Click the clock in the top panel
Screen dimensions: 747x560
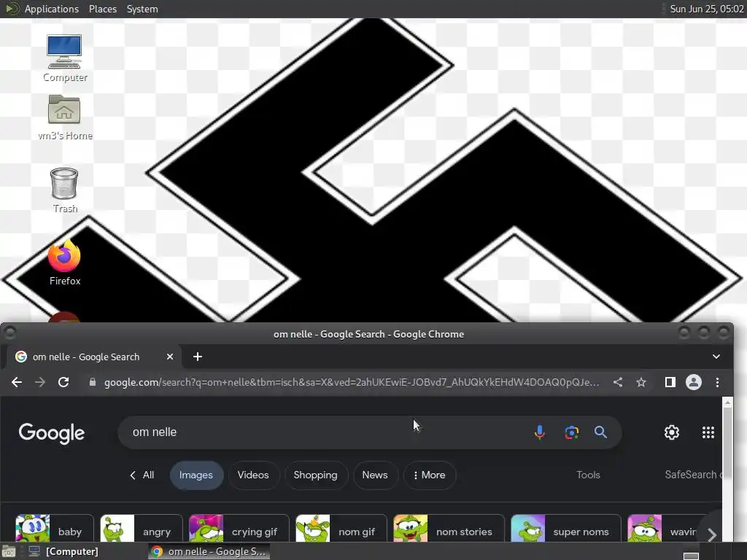(706, 9)
